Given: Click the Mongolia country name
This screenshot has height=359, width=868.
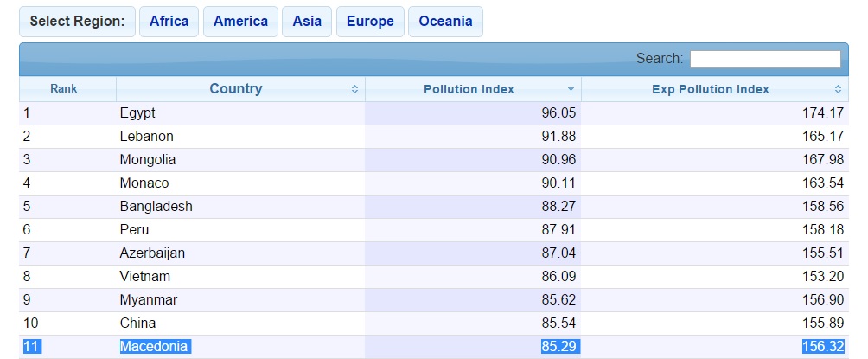Looking at the screenshot, I should pos(148,160).
